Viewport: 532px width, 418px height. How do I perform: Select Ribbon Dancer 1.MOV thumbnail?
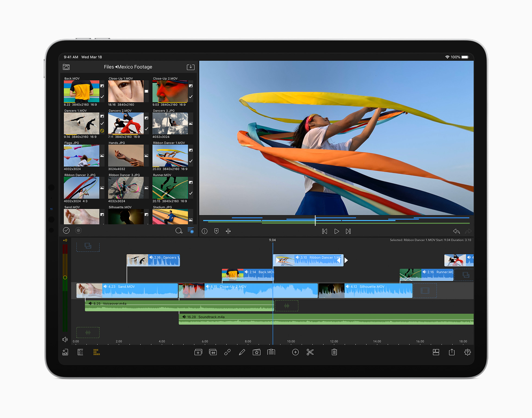point(170,156)
